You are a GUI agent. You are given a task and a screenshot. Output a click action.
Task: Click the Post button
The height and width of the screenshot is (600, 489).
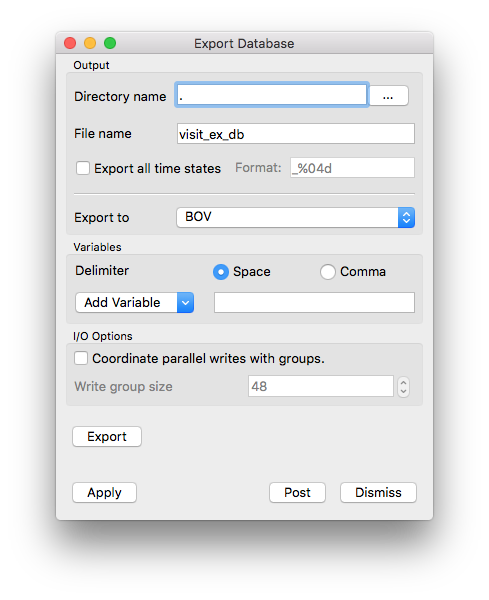tap(297, 492)
